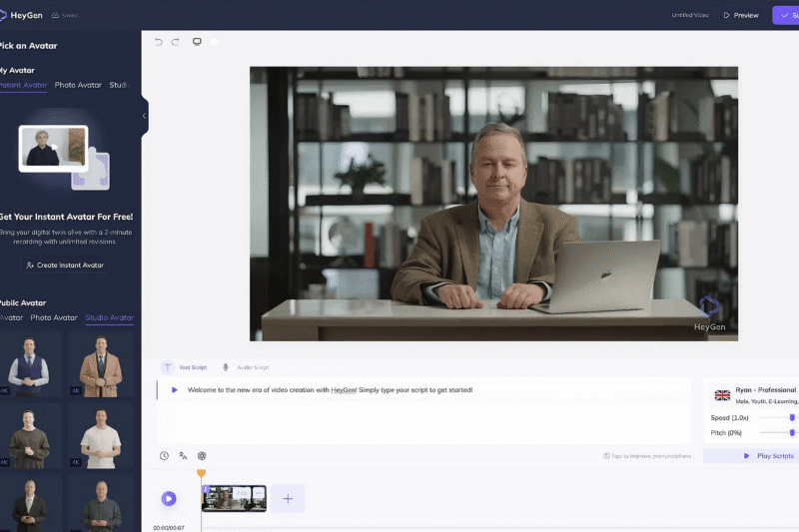Open the Ryan - Professional voice selector
This screenshot has width=799, height=532.
(754, 395)
